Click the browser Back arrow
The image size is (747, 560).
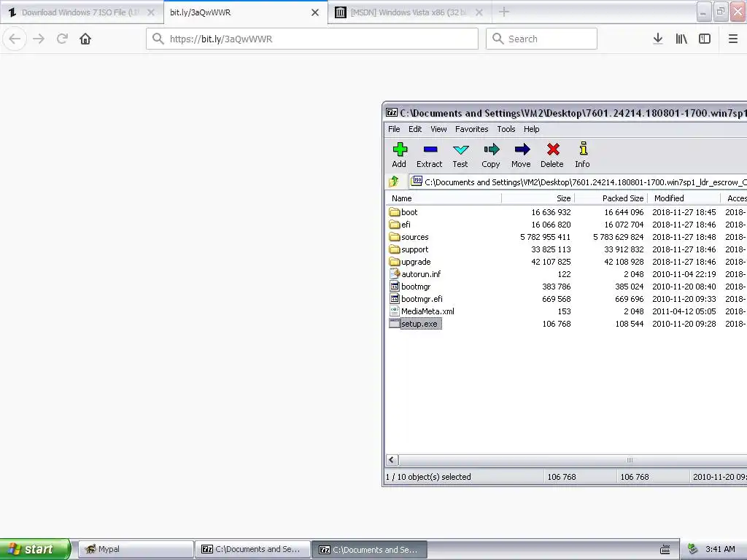click(x=15, y=39)
